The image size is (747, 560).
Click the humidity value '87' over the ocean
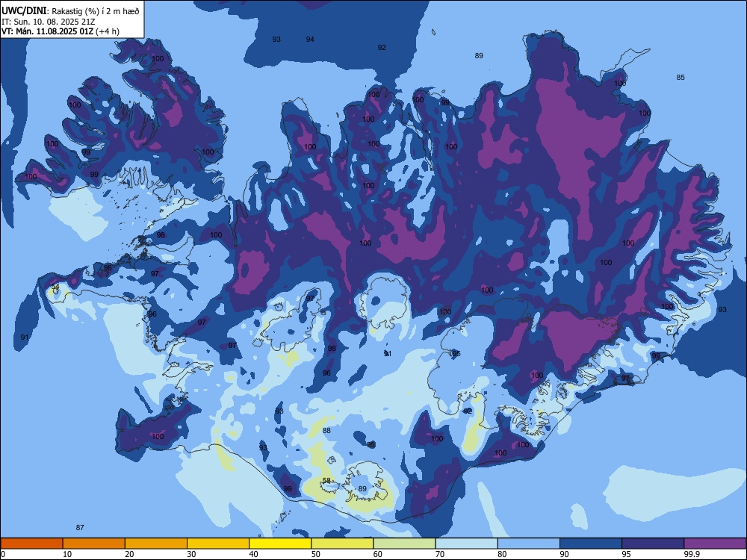[x=80, y=527]
